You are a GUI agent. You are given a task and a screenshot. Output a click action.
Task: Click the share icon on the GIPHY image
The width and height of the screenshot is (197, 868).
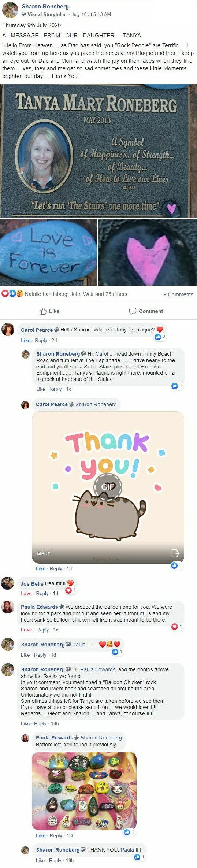pyautogui.click(x=175, y=553)
